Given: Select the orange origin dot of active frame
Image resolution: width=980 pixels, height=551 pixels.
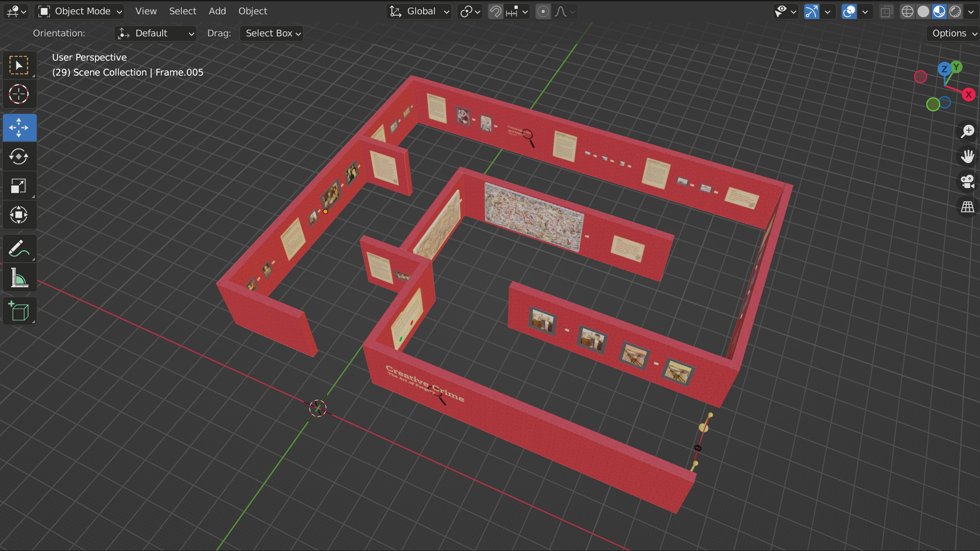Looking at the screenshot, I should [x=325, y=212].
